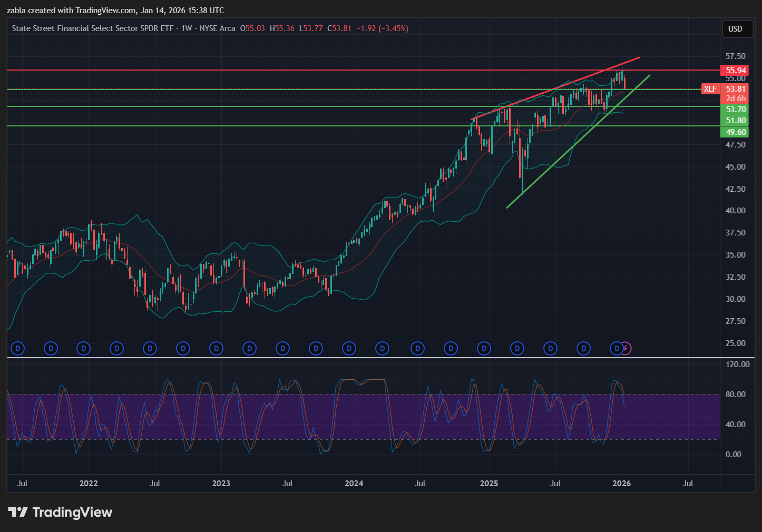Select the green 53.70 price level label
The width and height of the screenshot is (762, 532).
(735, 110)
